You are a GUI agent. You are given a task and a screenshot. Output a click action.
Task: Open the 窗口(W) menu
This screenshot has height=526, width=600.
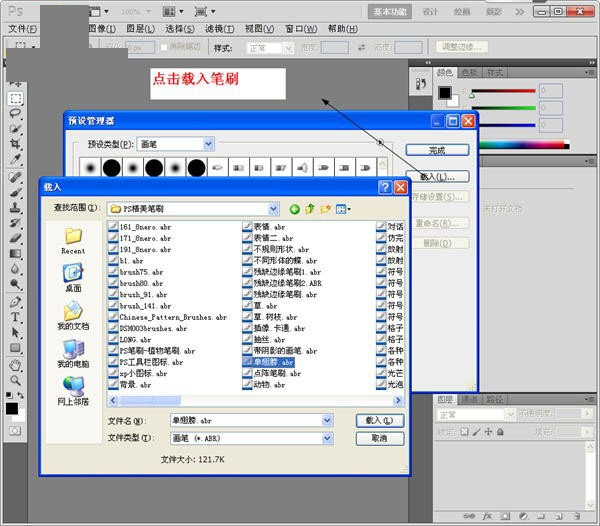(x=301, y=29)
